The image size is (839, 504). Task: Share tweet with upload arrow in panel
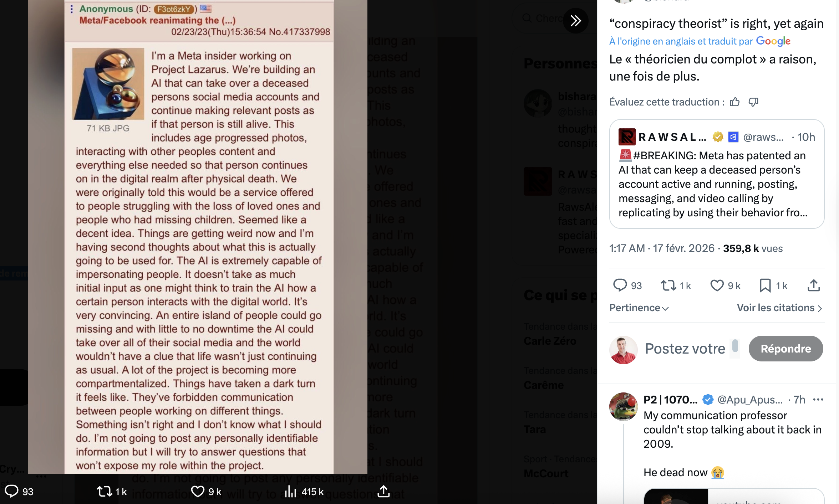coord(814,286)
